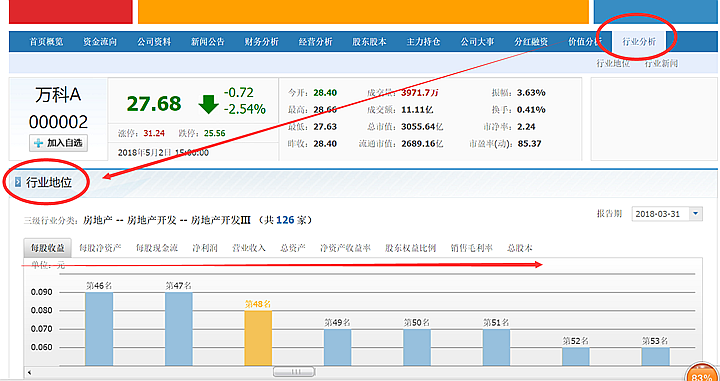Open the 资金流向 nav tab
The height and width of the screenshot is (381, 720).
(x=100, y=42)
